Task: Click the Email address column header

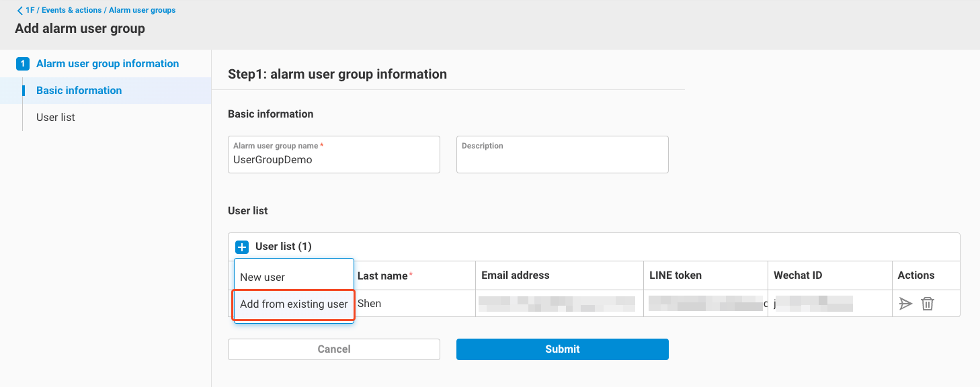Action: tap(516, 275)
